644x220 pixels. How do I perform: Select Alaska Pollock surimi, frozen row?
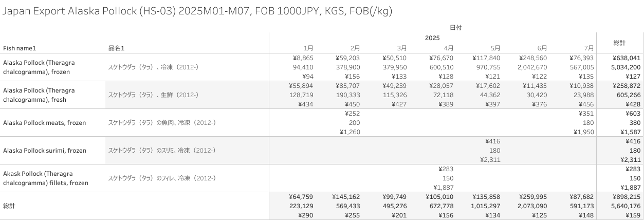tap(45, 151)
